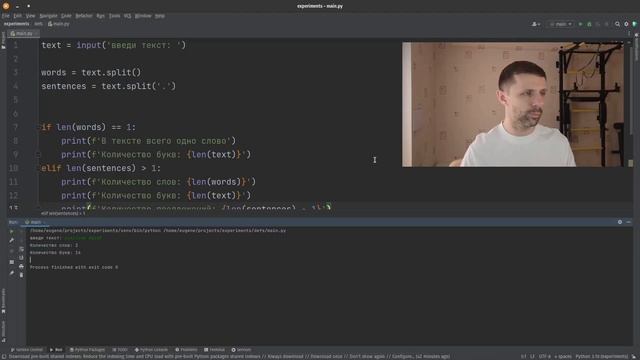Screen dimensions: 640x360
Task: Open the main run configuration dropdown
Action: (561, 24)
